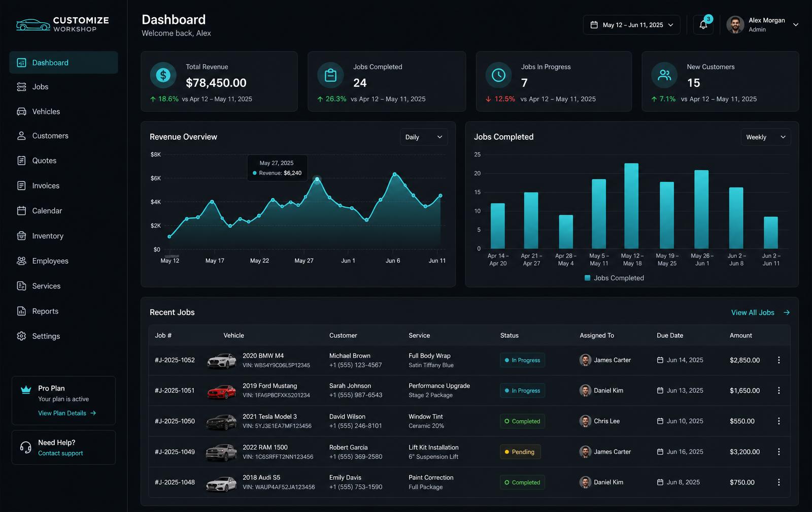Screen dimensions: 812x512
Task: Click In Progress status badge for BMW M4
Action: (523, 360)
